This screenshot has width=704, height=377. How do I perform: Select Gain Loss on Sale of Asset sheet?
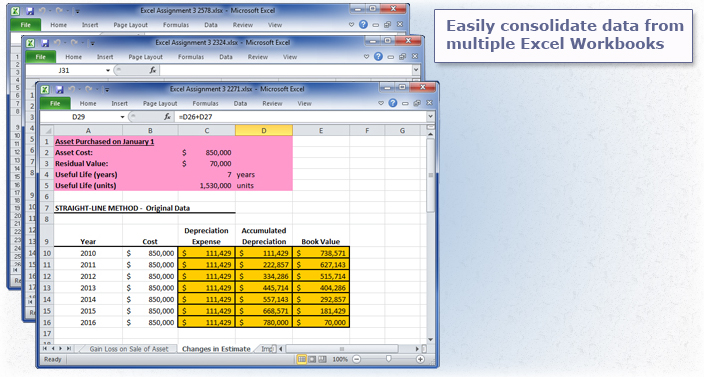pyautogui.click(x=129, y=349)
